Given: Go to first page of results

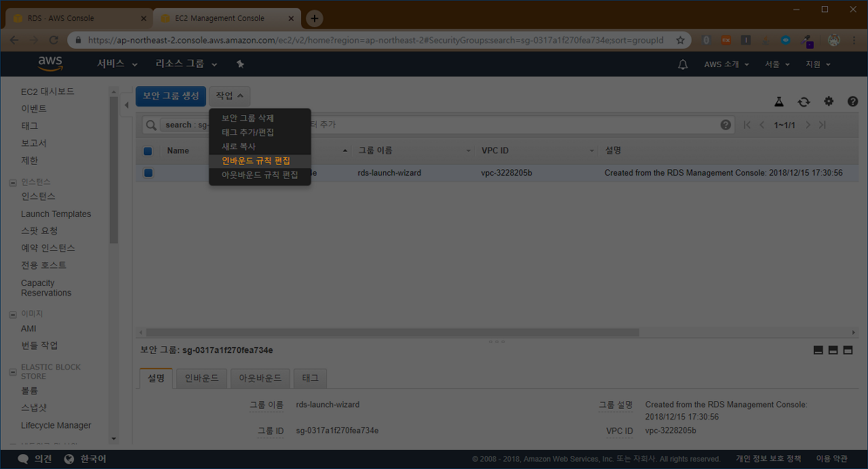Looking at the screenshot, I should pos(747,125).
